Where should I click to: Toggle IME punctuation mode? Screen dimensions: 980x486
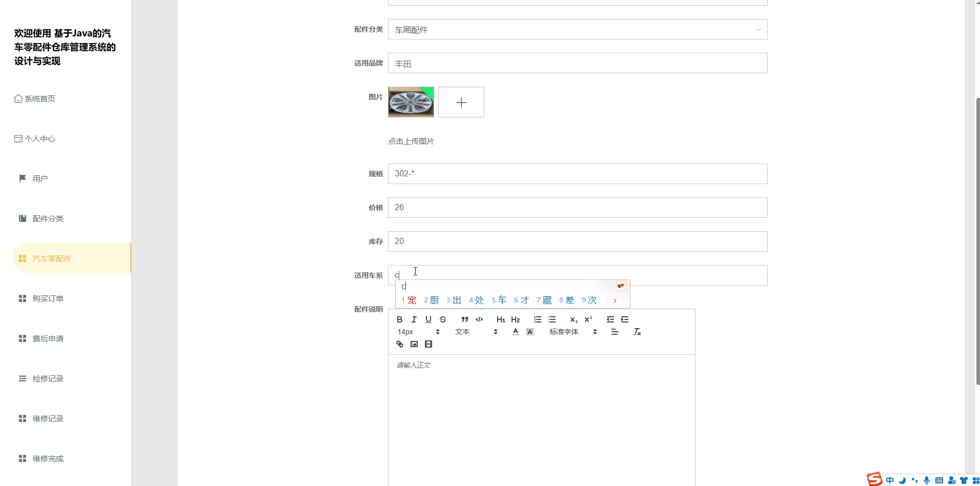point(914,480)
